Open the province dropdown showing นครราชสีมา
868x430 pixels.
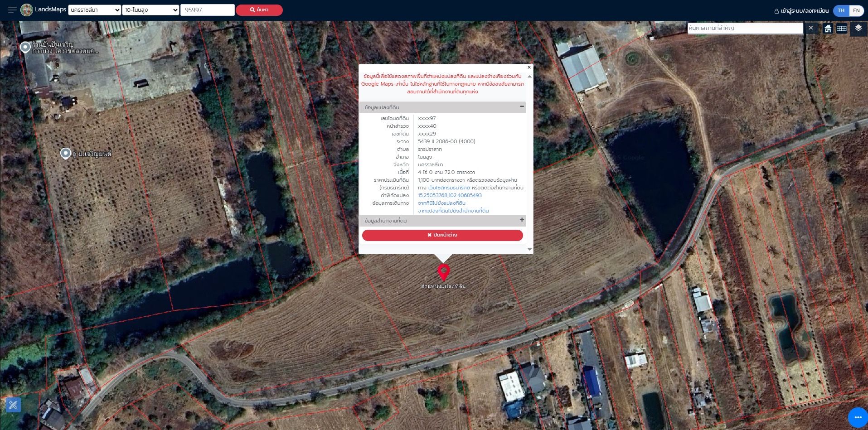94,10
